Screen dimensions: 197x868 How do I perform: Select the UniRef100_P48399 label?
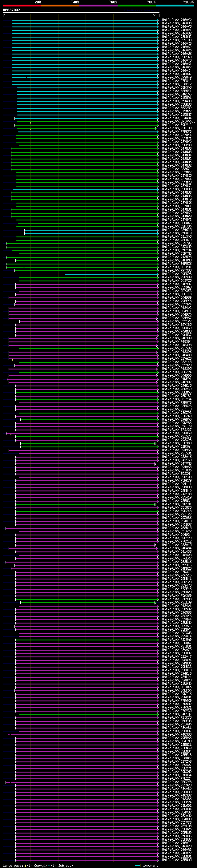pyautogui.click(x=177, y=338)
